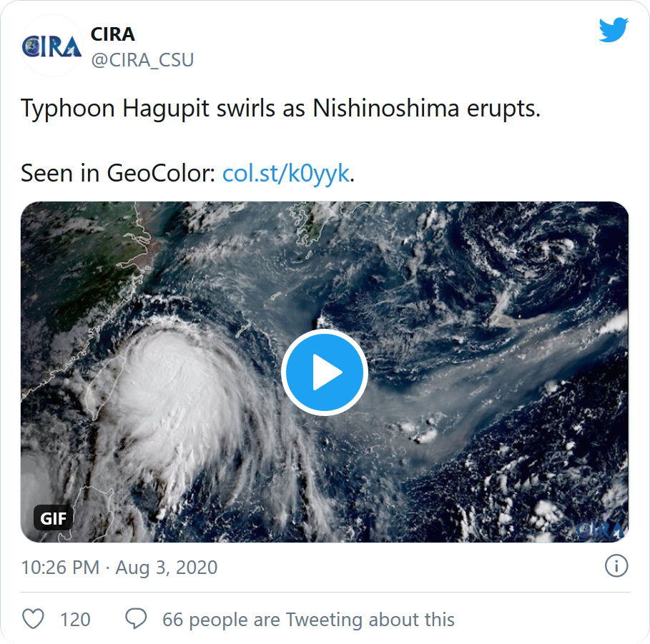Viewport: 650px width, 644px height.
Task: Play the typhoon satellite GIF
Action: pyautogui.click(x=324, y=372)
